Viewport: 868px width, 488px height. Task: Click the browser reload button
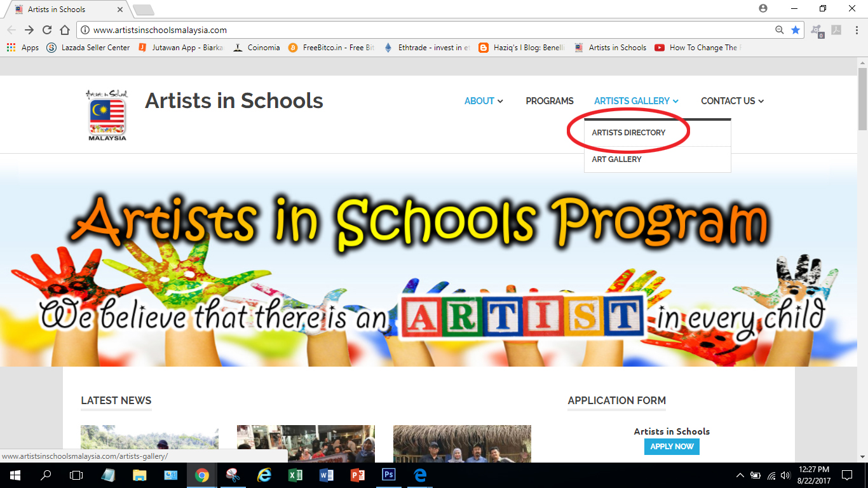(x=47, y=30)
